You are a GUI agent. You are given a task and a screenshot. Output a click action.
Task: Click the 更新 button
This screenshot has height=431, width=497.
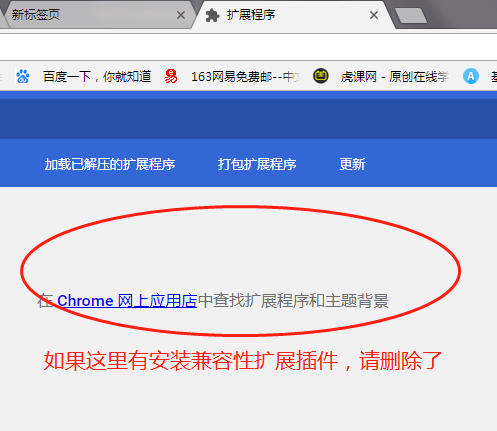coord(352,164)
